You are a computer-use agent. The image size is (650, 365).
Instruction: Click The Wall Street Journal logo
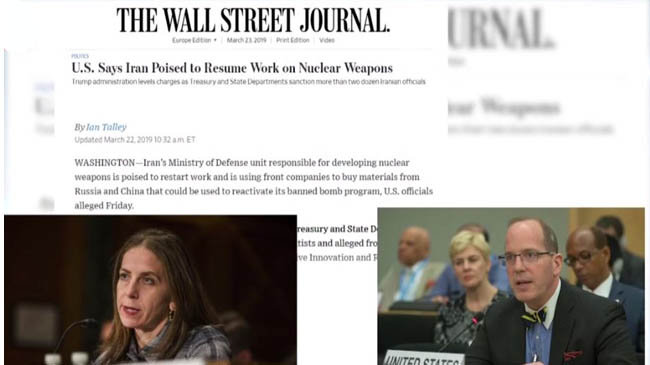tap(253, 20)
